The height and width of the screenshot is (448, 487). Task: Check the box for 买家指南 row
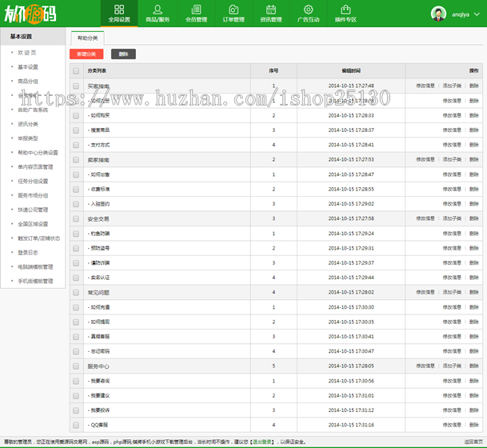tap(76, 86)
